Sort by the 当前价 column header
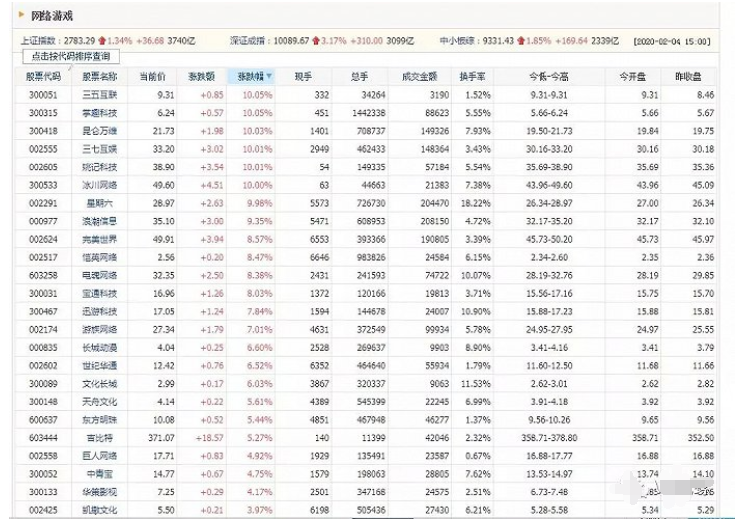Viewport: 746px width, 525px height. [152, 77]
